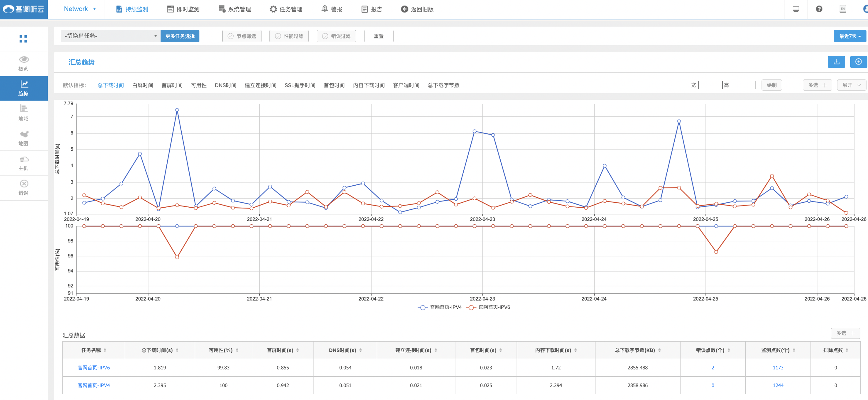Screen dimensions: 868x400
Task: Click the grid dashboard icon in sidebar
Action: (x=23, y=39)
